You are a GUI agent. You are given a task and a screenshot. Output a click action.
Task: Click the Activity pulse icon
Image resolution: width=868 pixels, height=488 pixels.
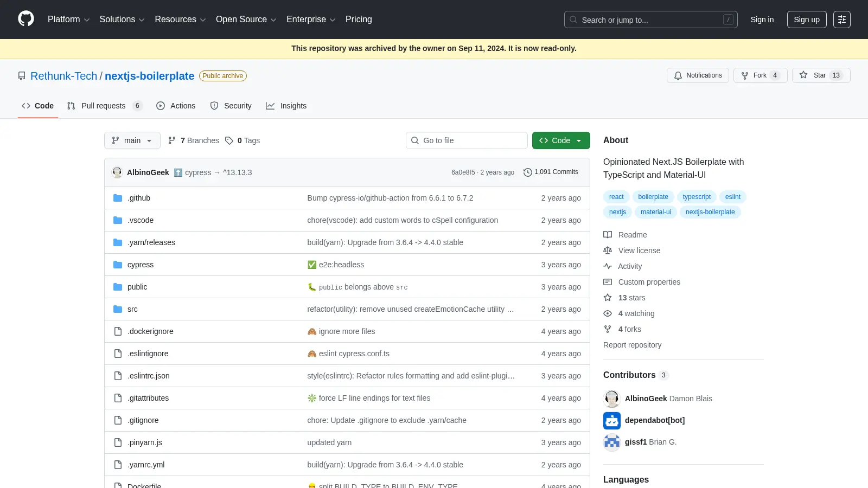[x=608, y=266]
